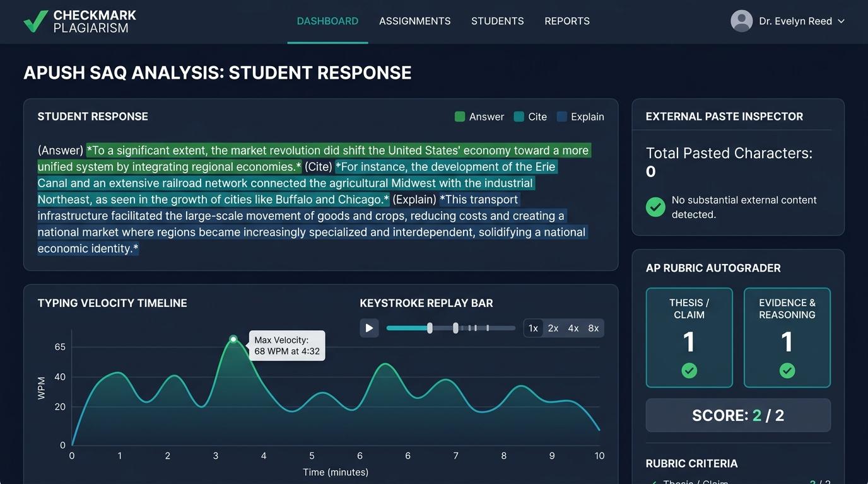Set replay speed to 2x
The image size is (868, 484).
pyautogui.click(x=553, y=328)
